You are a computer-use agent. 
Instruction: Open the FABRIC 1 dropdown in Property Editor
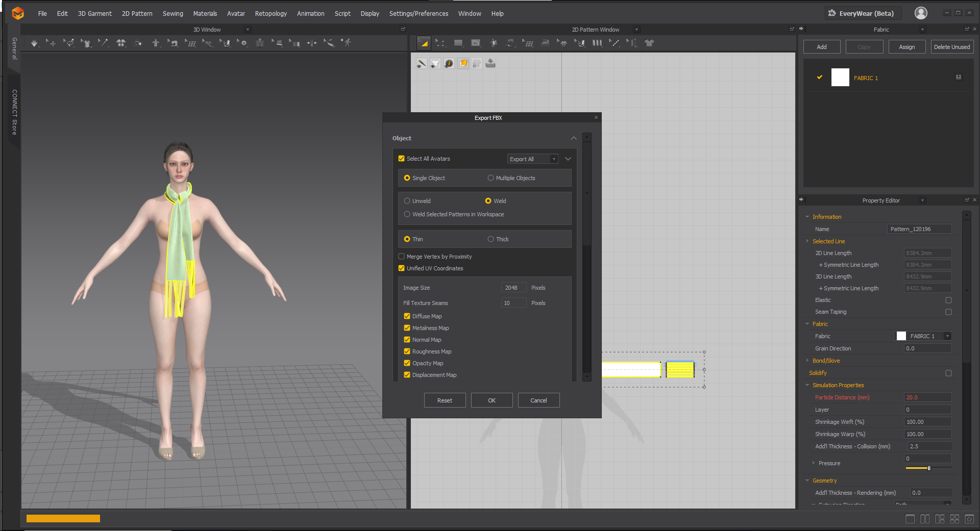[947, 336]
